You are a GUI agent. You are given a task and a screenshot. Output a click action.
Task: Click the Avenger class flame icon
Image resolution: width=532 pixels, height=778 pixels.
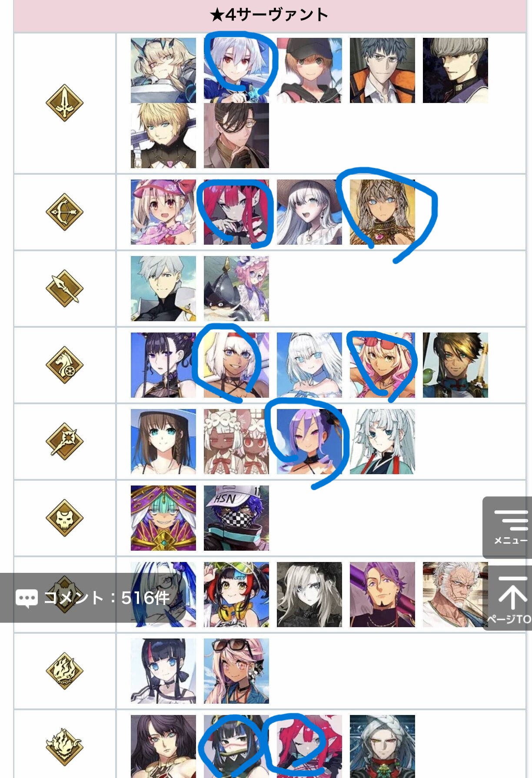[64, 747]
